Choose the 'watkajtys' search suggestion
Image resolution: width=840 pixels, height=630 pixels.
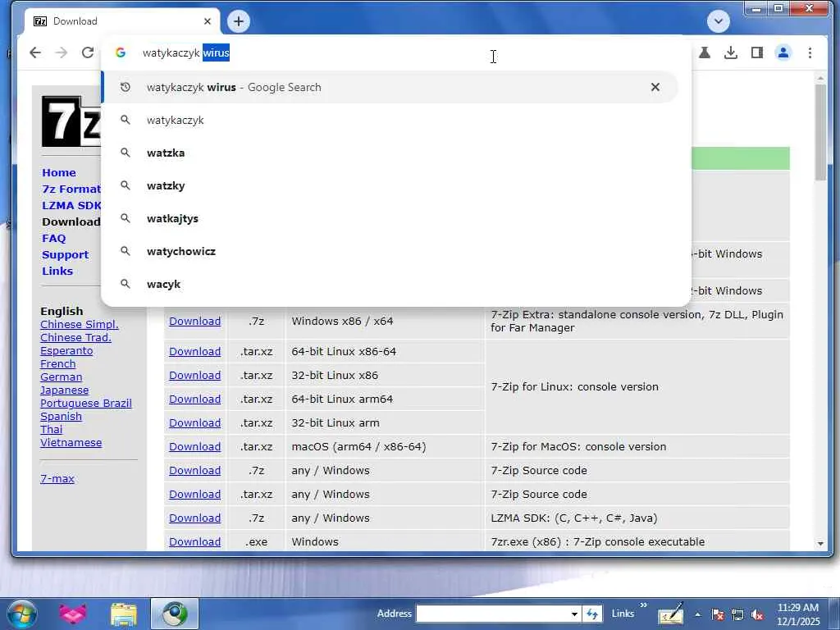(x=390, y=218)
